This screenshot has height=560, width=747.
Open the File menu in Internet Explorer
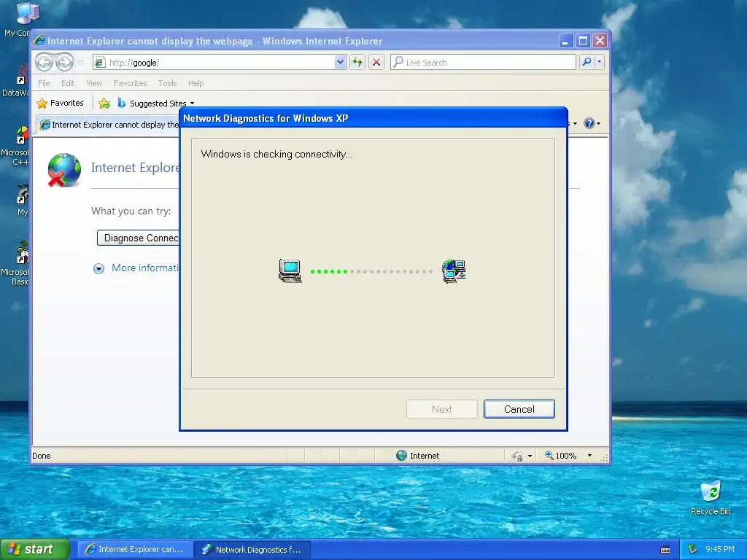click(44, 83)
